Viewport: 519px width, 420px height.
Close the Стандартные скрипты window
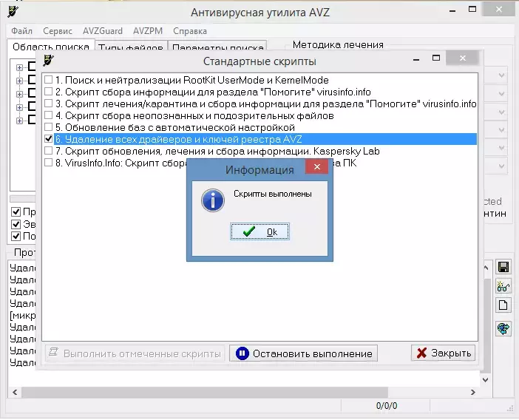pyautogui.click(x=462, y=58)
